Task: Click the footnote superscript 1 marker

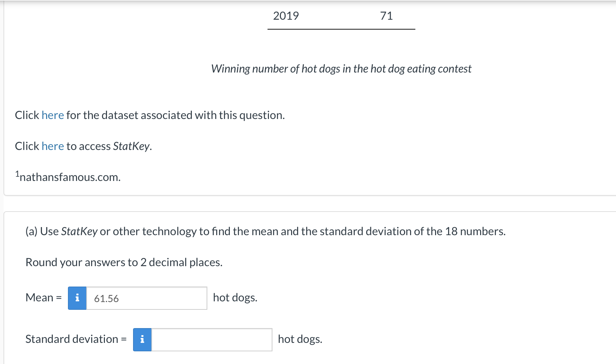Action: [x=17, y=174]
